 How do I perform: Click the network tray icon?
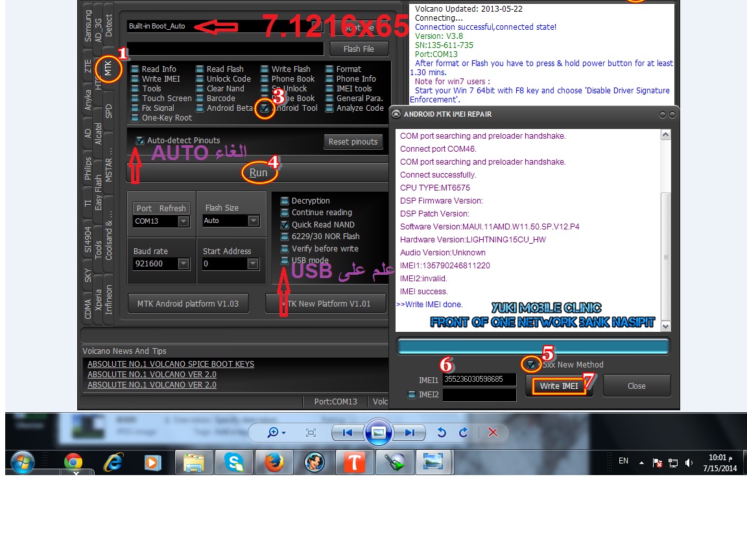tap(673, 463)
